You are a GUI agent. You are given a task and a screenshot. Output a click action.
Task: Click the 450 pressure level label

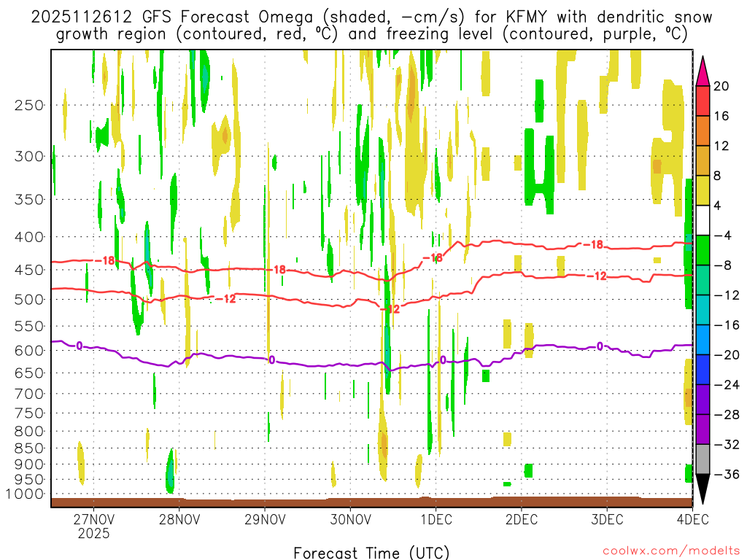pyautogui.click(x=29, y=270)
